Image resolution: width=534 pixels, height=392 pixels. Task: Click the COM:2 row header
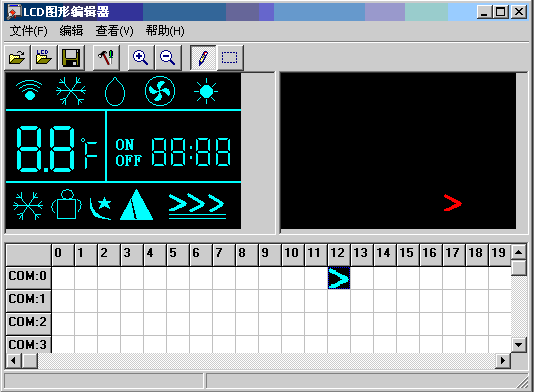[29, 324]
